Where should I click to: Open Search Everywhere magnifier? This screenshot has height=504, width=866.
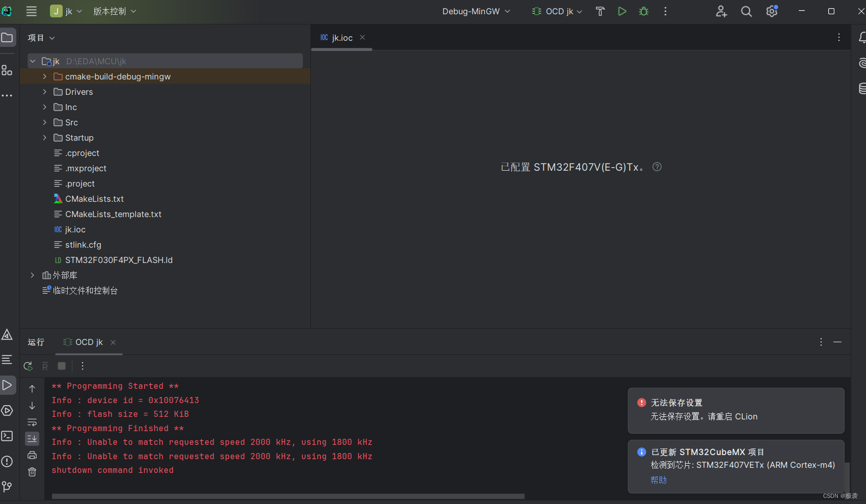tap(746, 11)
